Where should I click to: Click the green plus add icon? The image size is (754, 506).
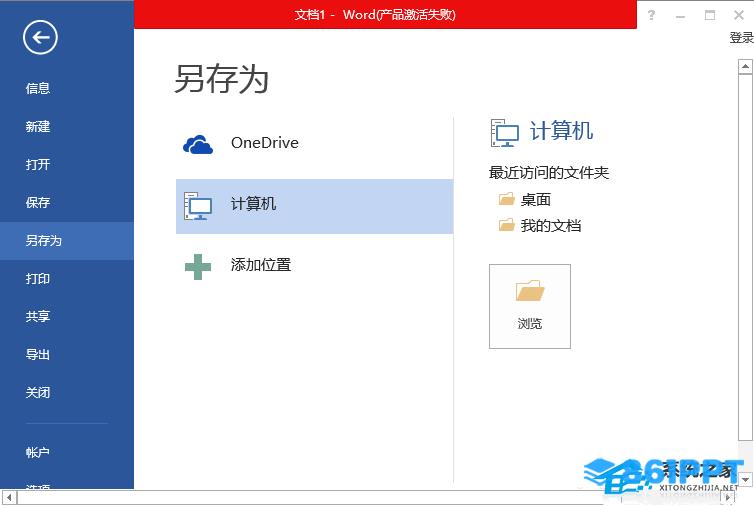point(198,267)
